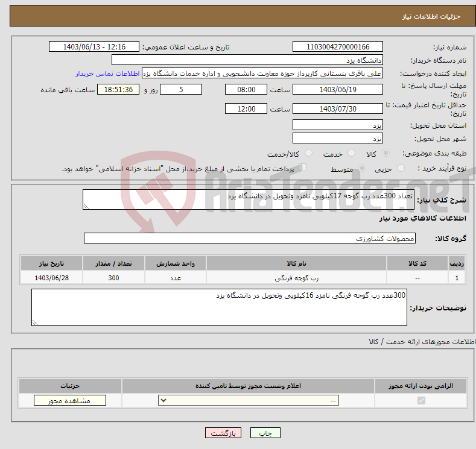Click the جزئیات column header
476x449 pixels.
pos(70,386)
